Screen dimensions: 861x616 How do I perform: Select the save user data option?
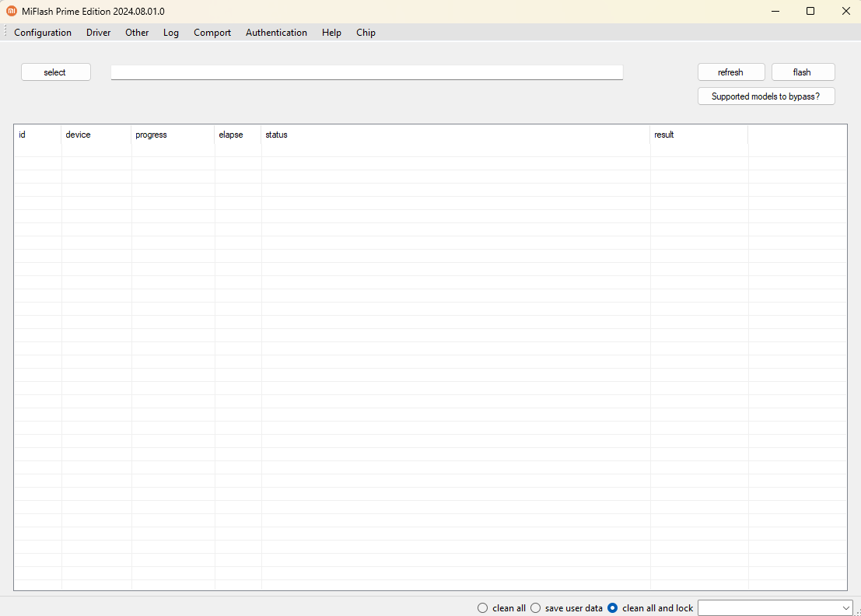tap(535, 607)
